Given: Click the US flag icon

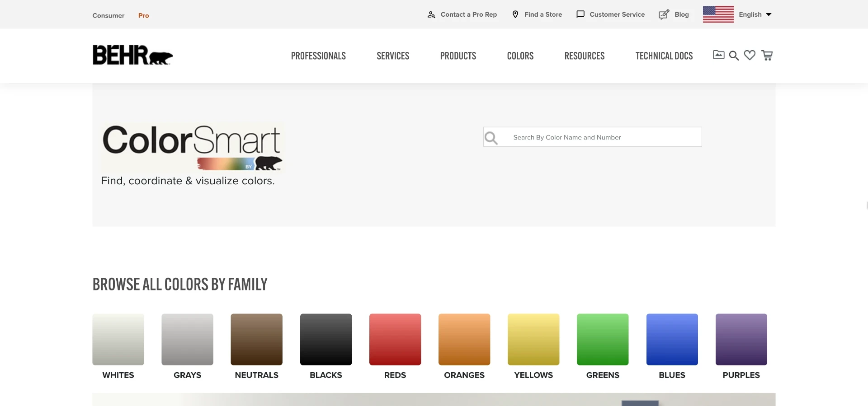Looking at the screenshot, I should pyautogui.click(x=718, y=14).
